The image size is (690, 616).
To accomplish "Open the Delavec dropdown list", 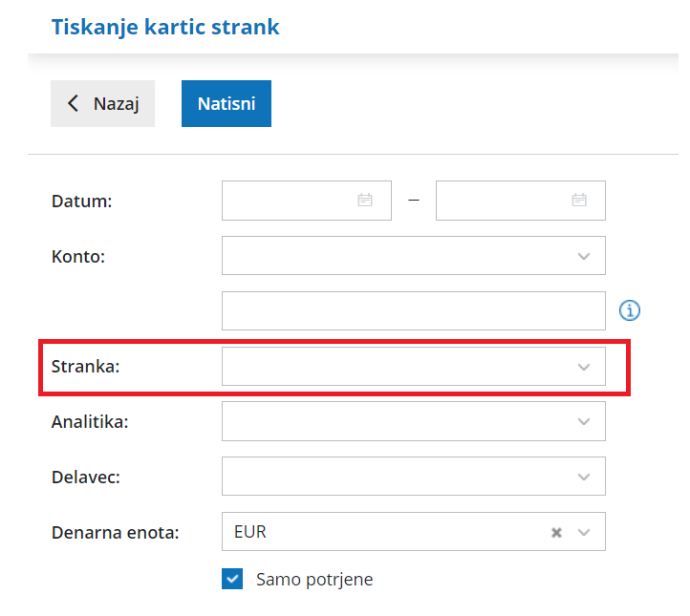I will 584,477.
